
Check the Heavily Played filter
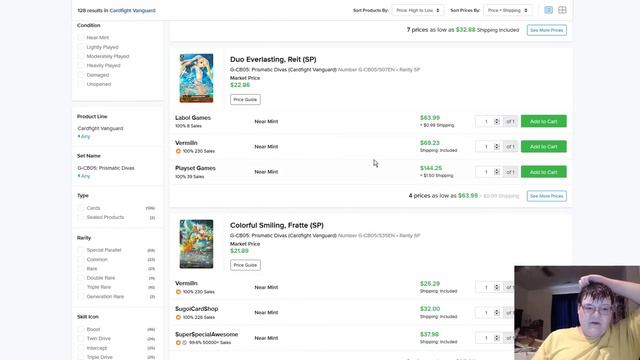pyautogui.click(x=81, y=65)
